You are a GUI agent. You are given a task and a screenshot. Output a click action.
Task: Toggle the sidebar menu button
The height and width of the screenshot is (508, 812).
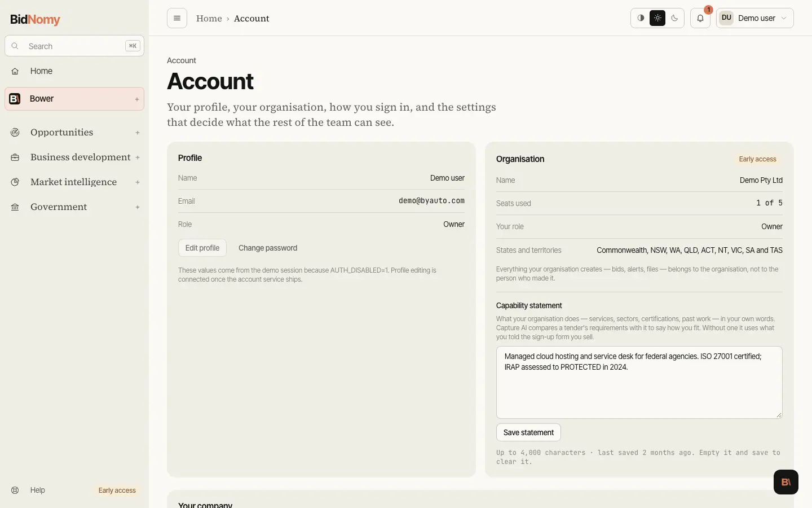(177, 18)
